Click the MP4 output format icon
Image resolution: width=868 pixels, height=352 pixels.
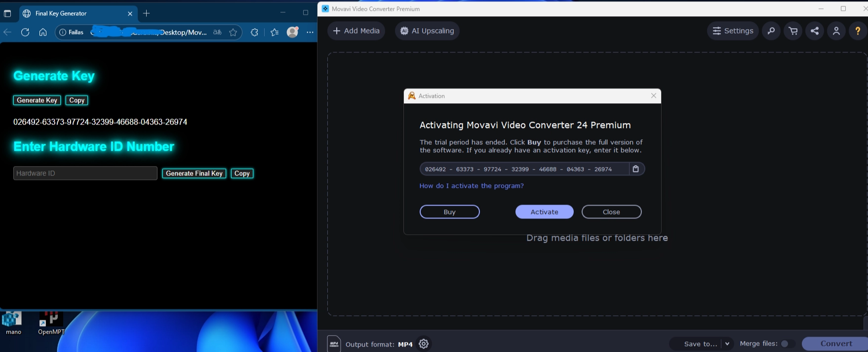pos(334,344)
